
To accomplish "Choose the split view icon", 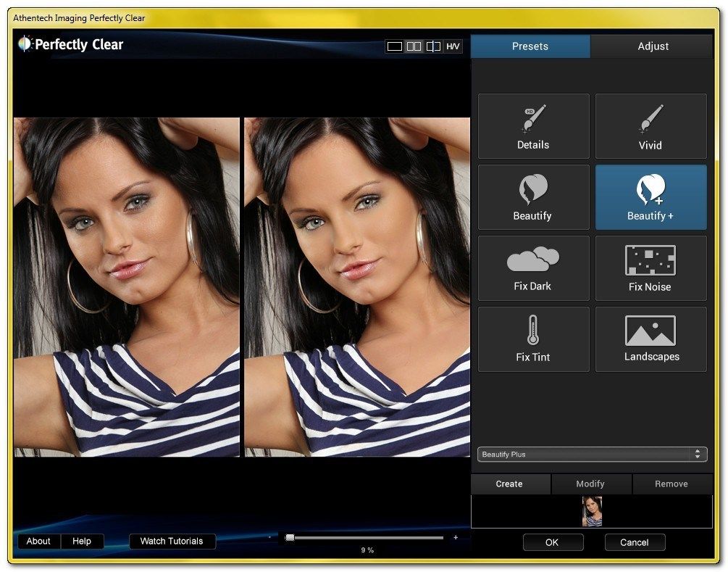I will [x=433, y=46].
